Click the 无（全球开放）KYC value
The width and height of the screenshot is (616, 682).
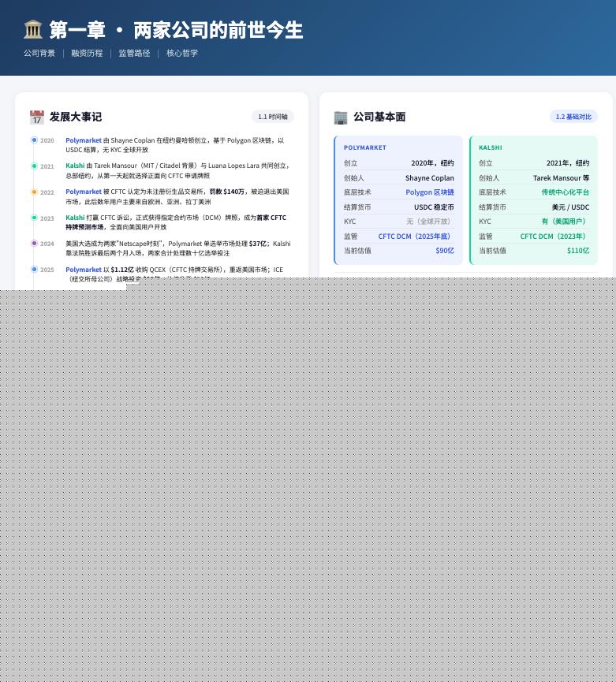click(x=430, y=222)
